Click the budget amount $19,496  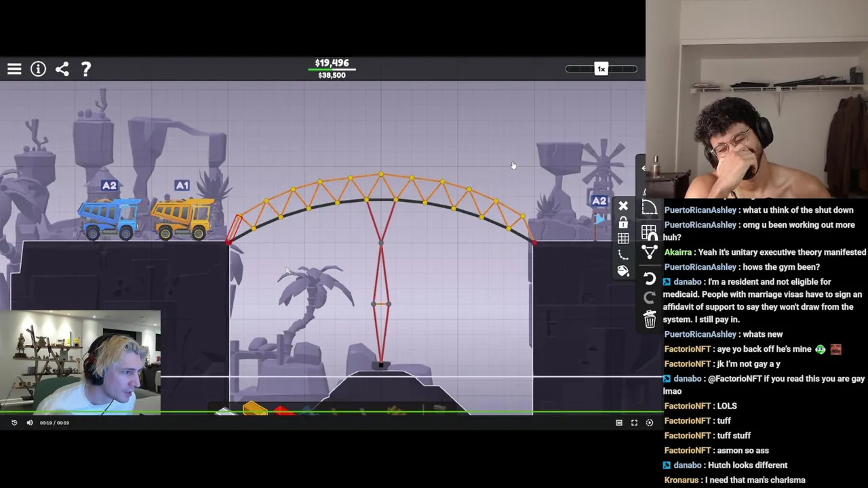(x=332, y=63)
